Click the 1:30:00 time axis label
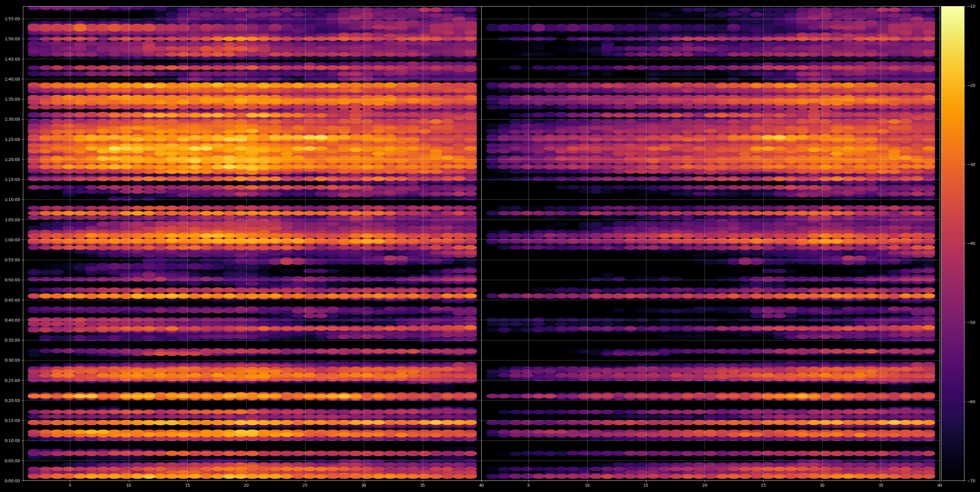This screenshot has height=492, width=980. pyautogui.click(x=13, y=119)
